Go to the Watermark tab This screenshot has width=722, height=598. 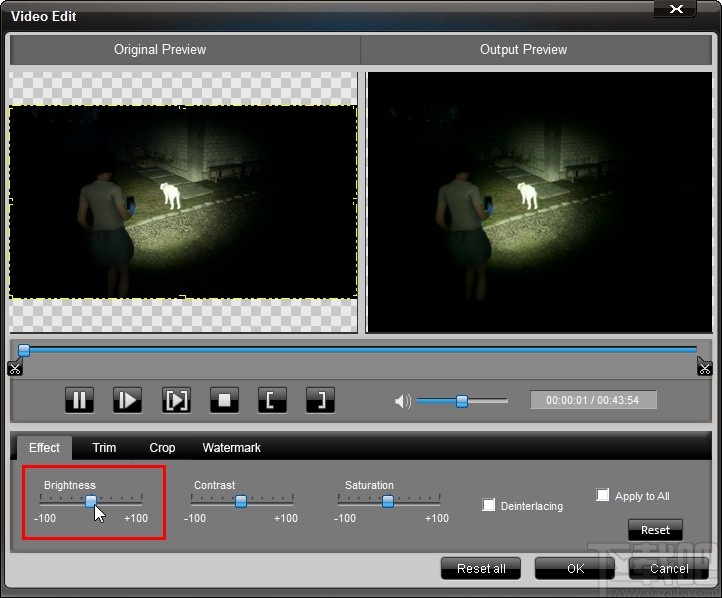(x=231, y=448)
